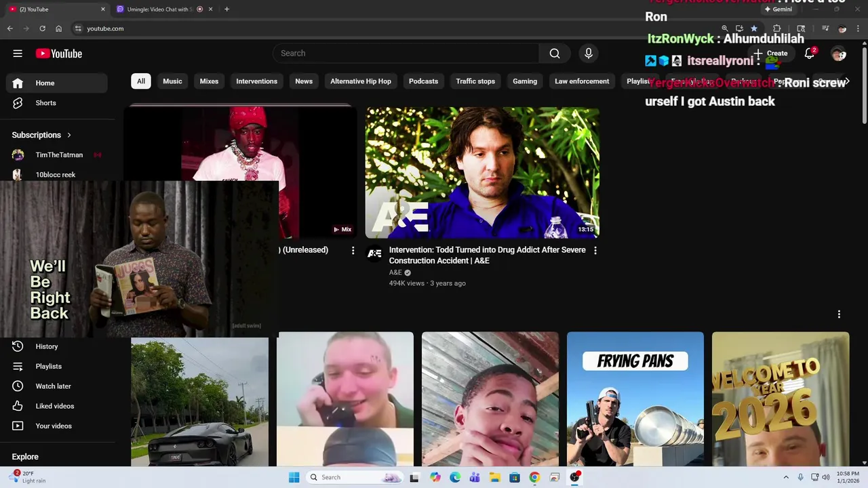The image size is (868, 488).
Task: Go to Home in the sidebar
Action: pos(57,83)
